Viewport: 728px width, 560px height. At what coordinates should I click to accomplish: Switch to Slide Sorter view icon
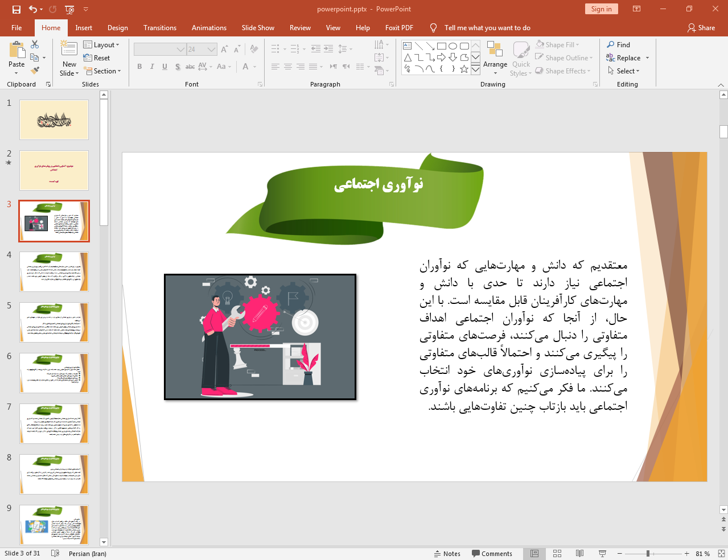(557, 553)
